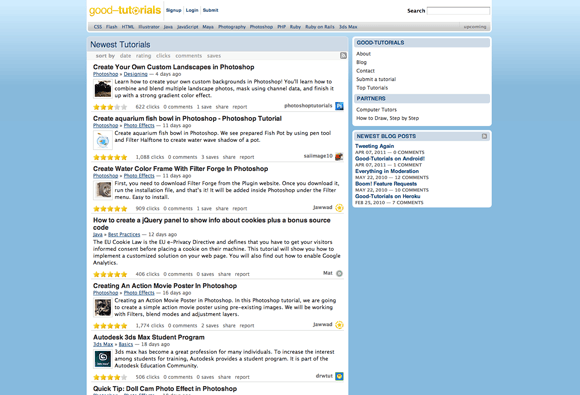This screenshot has width=580, height=395.
Task: Click photoshoptutorials user avatar icon
Action: pos(339,106)
